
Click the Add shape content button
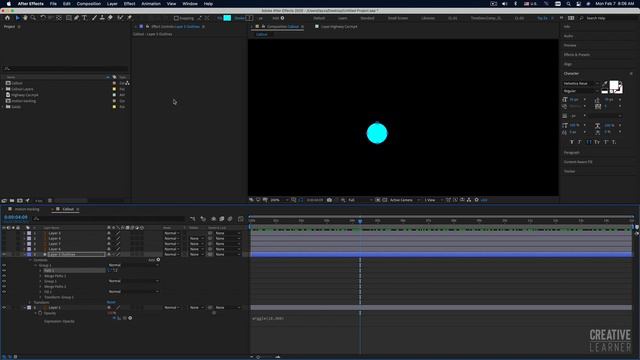(158, 260)
